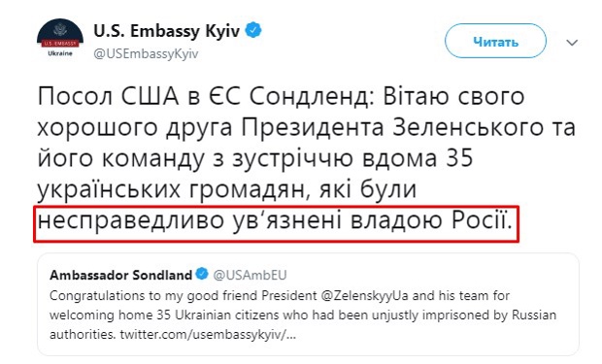Click the @USAmbEU handle

coord(250,275)
